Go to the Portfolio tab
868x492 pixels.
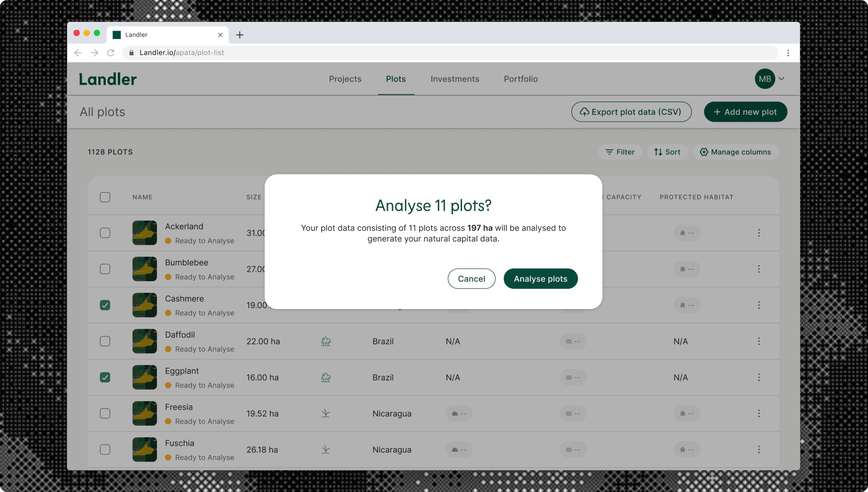(520, 79)
